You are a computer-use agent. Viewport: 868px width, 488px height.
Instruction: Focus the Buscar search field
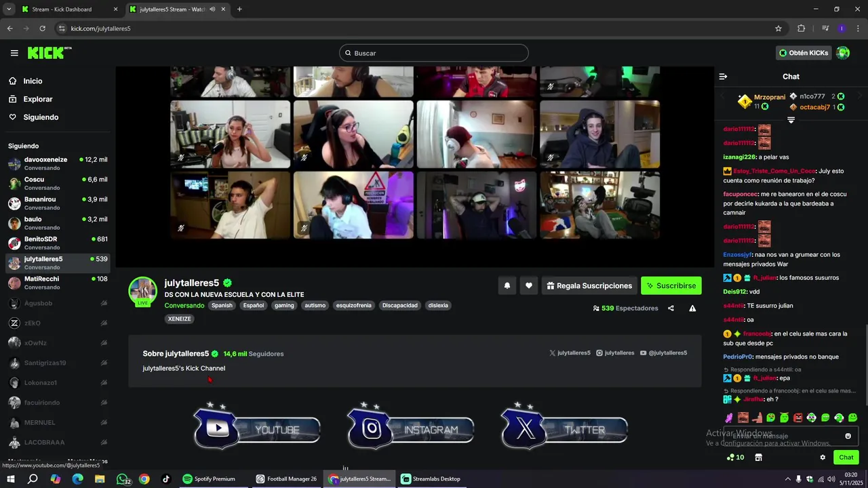[x=434, y=53]
